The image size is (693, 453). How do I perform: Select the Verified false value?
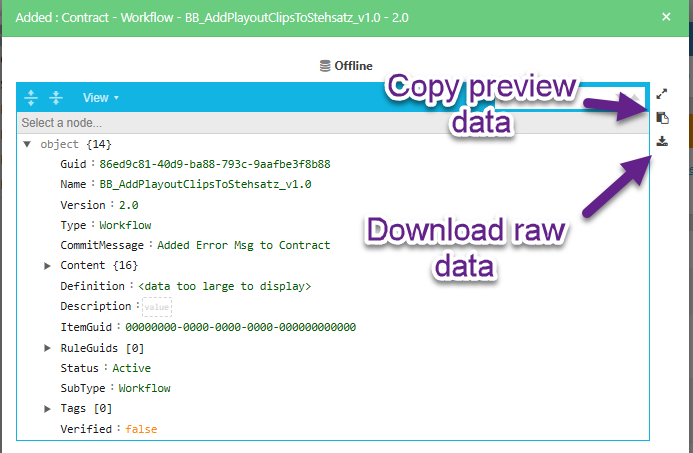click(141, 429)
